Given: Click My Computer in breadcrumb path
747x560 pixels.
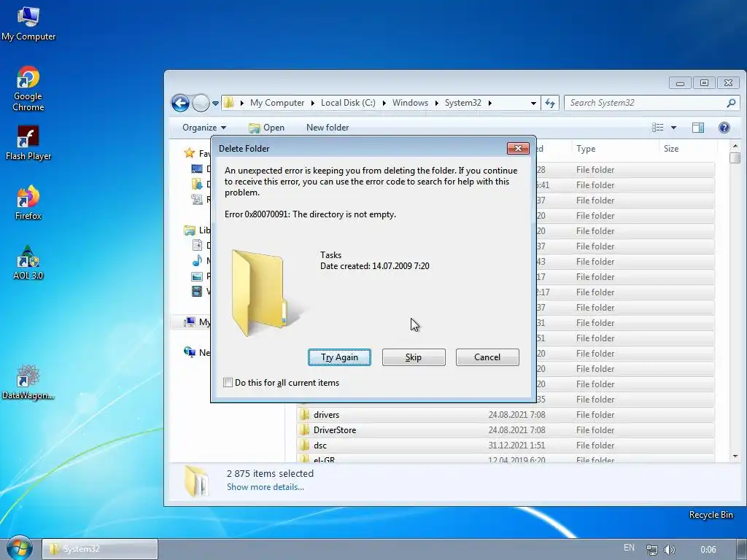Looking at the screenshot, I should pyautogui.click(x=277, y=103).
